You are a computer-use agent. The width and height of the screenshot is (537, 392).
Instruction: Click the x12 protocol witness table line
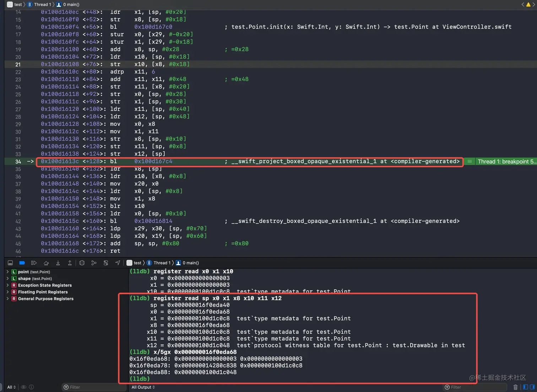[306, 345]
